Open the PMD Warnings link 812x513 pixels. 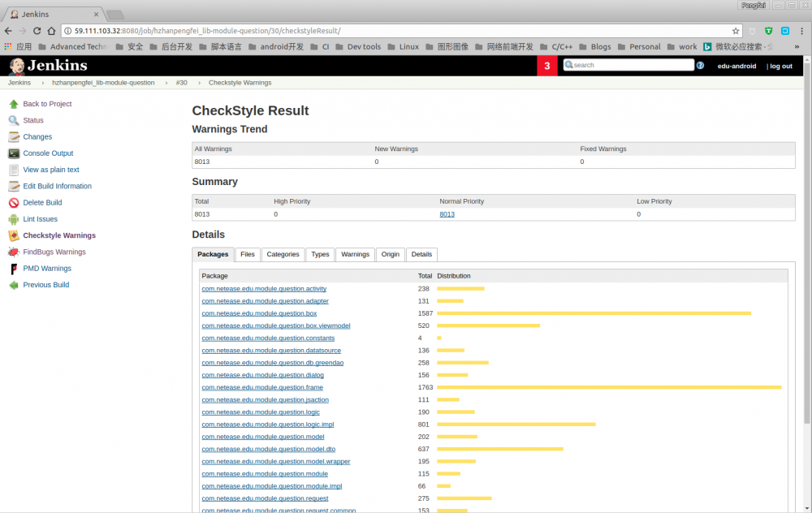click(x=47, y=268)
